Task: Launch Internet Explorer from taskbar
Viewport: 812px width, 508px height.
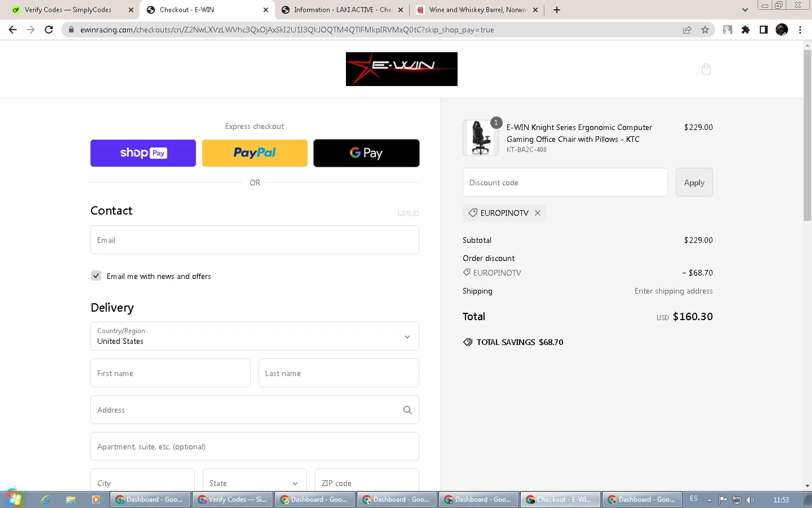Action: (x=45, y=499)
